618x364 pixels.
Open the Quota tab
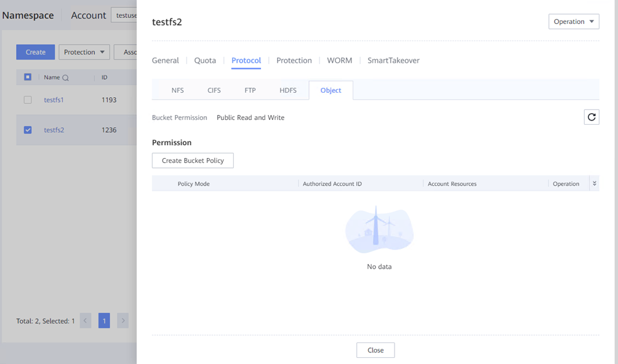coord(205,60)
